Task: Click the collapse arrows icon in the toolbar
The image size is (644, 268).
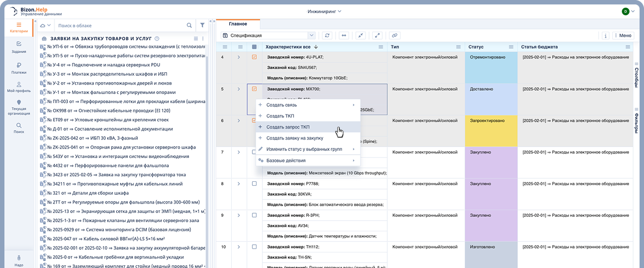Action: pos(361,36)
